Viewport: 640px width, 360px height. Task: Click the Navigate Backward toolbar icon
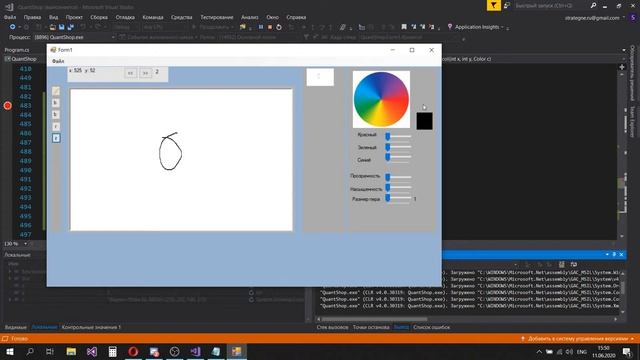click(13, 27)
